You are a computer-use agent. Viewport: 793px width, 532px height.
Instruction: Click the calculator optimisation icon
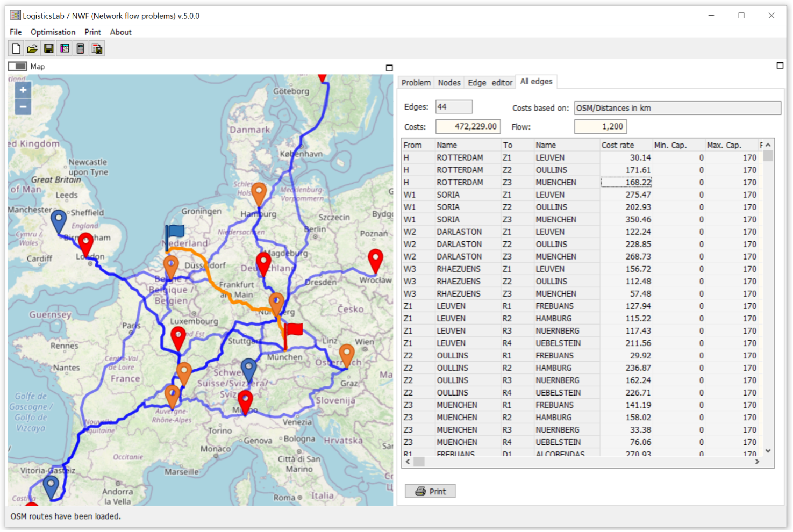click(81, 49)
